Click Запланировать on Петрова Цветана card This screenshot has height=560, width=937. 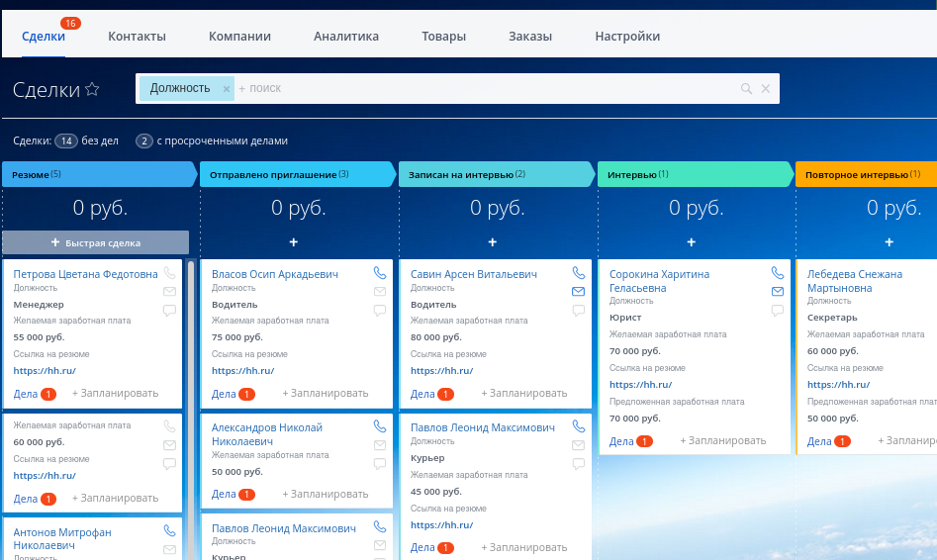point(116,393)
